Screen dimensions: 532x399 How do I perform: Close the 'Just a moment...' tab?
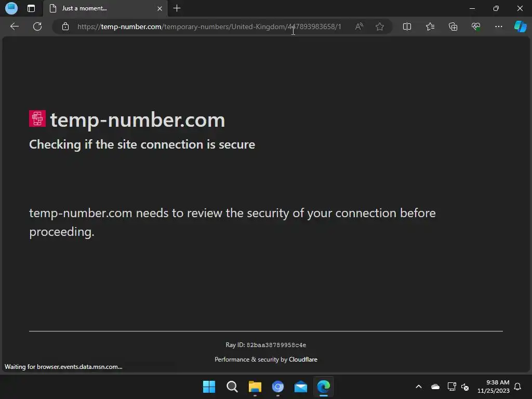[159, 8]
